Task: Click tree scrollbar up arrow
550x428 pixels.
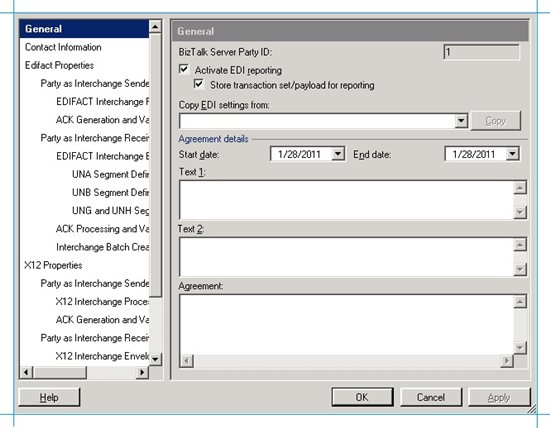Action: point(155,26)
